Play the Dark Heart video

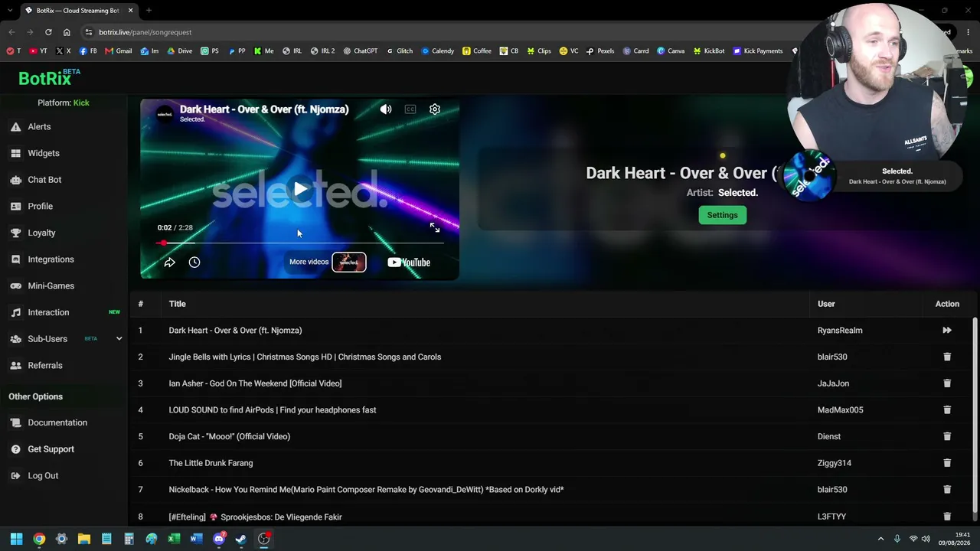tap(300, 189)
